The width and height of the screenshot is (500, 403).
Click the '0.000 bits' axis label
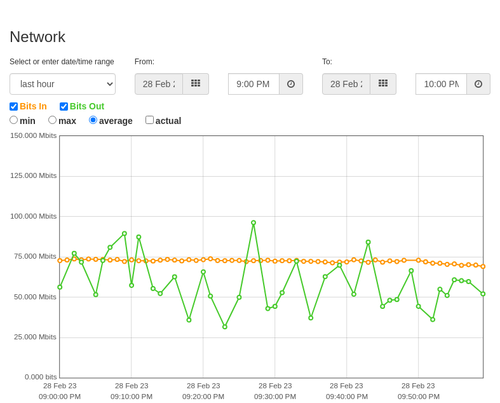41,377
